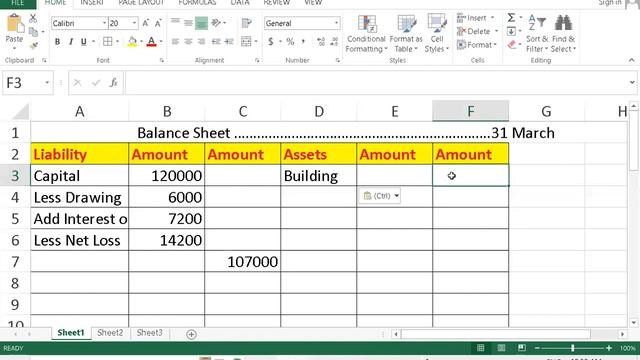Click the top align icon
The image size is (640, 360).
176,22
